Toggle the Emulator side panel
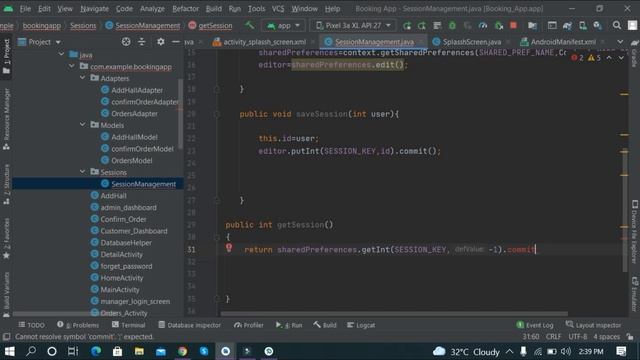 634,294
